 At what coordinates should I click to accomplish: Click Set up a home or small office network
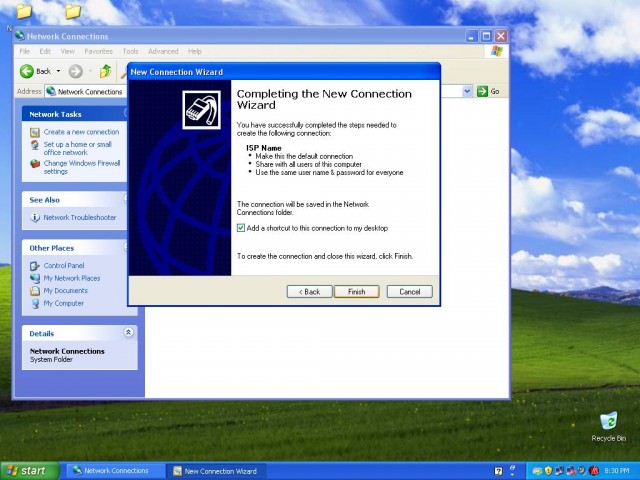click(78, 148)
